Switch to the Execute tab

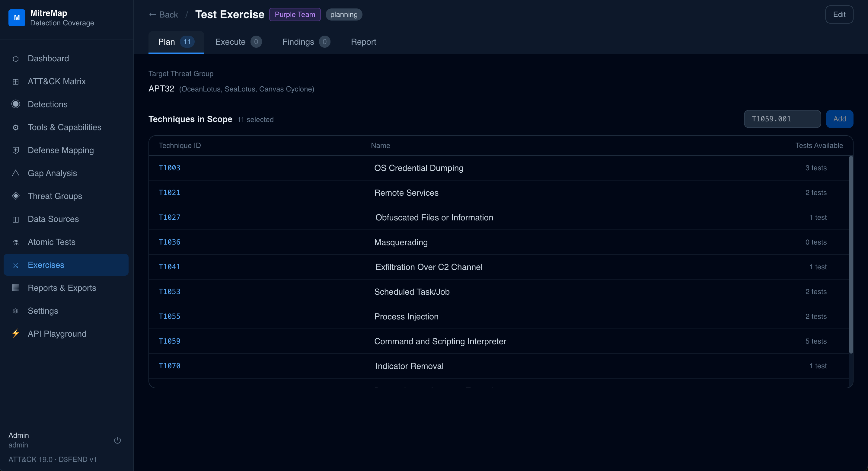(x=238, y=42)
